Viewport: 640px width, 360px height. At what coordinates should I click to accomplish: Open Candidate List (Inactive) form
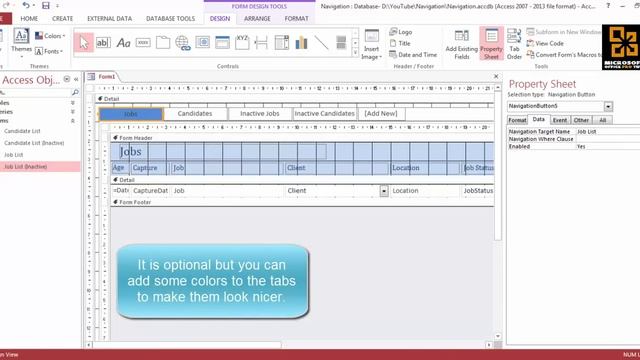pyautogui.click(x=34, y=143)
